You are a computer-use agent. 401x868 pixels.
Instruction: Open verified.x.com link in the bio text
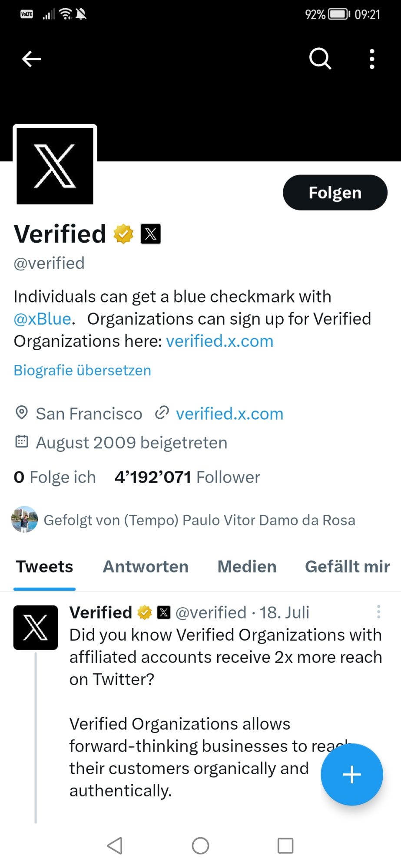pyautogui.click(x=220, y=341)
